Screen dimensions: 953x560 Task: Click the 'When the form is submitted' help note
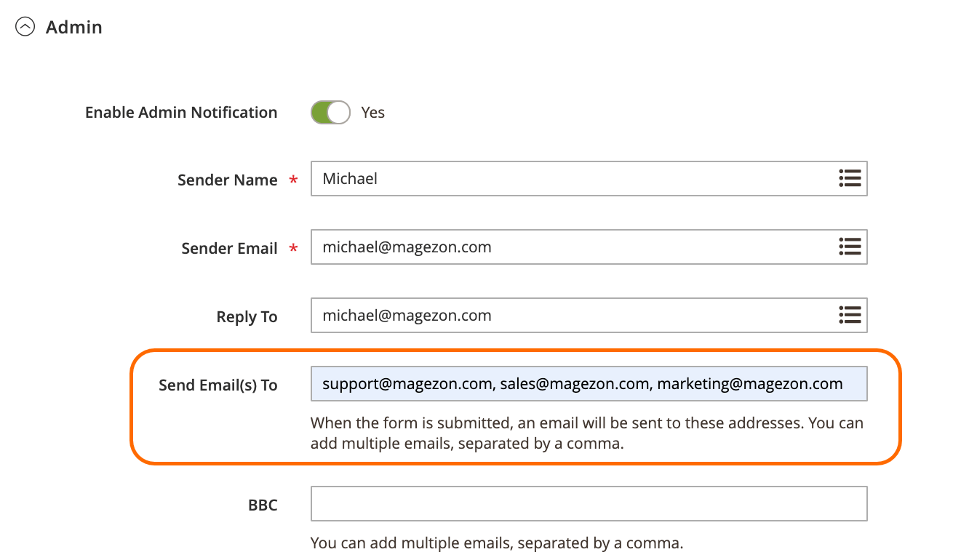point(587,433)
